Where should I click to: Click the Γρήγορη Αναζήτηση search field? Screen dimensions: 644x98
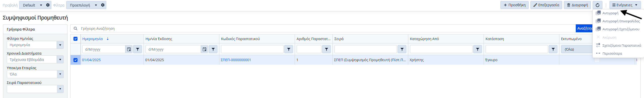[327, 29]
